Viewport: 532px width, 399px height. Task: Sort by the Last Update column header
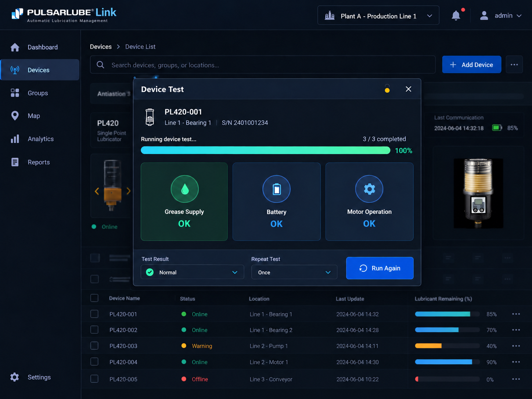point(350,299)
